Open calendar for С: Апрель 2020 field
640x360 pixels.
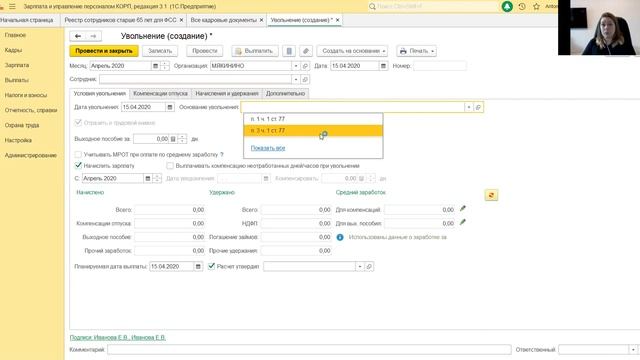click(148, 178)
